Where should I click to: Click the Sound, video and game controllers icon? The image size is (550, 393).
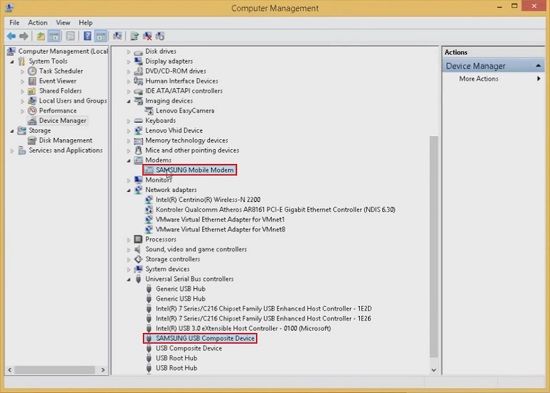point(139,249)
